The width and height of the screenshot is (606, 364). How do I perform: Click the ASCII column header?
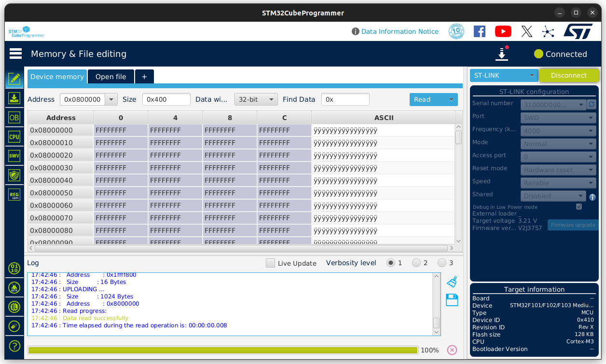[384, 118]
